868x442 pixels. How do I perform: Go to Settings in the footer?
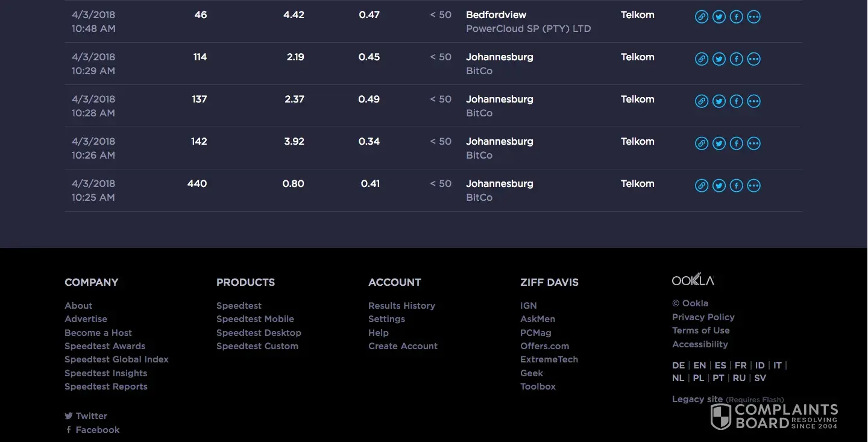coord(386,319)
